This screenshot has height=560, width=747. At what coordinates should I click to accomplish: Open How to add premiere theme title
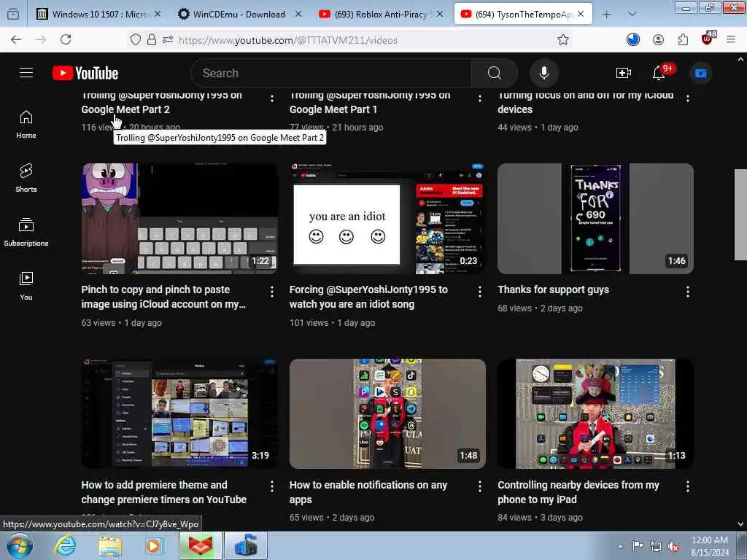(164, 492)
